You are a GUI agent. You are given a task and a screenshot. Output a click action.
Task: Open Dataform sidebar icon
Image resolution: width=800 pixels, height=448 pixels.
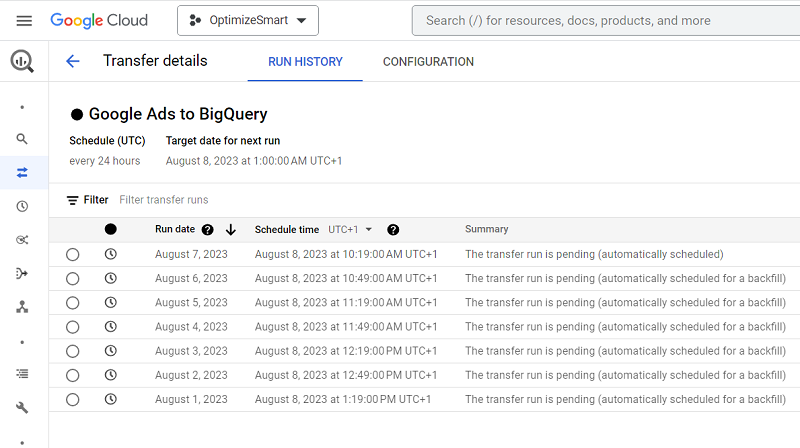22,273
